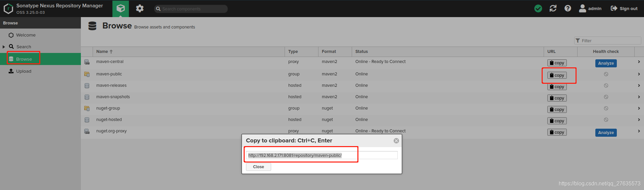This screenshot has height=190, width=644.
Task: Select the nuget-hosted repository name
Action: tap(109, 120)
